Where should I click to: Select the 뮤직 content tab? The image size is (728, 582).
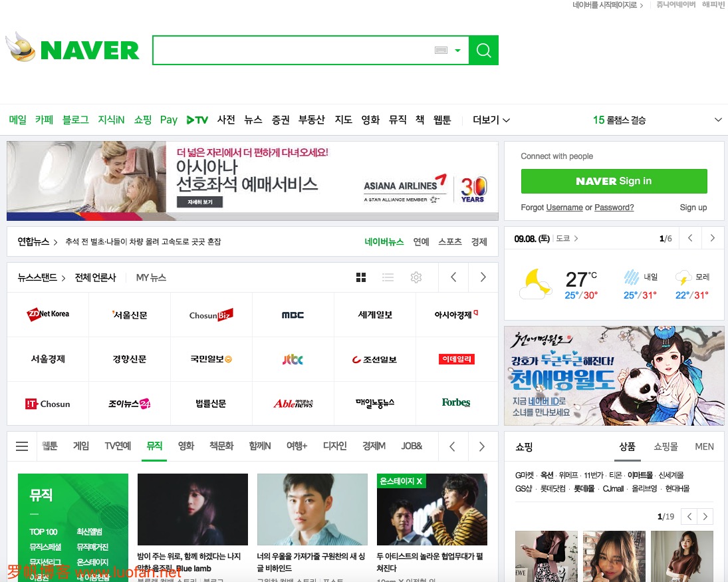[154, 446]
